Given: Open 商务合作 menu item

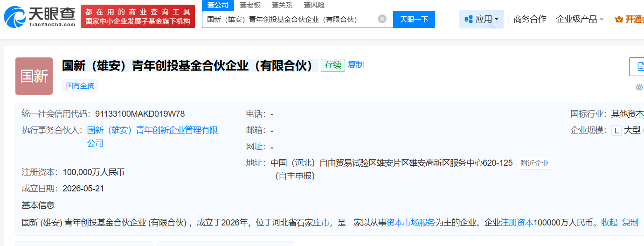Looking at the screenshot, I should coord(530,19).
